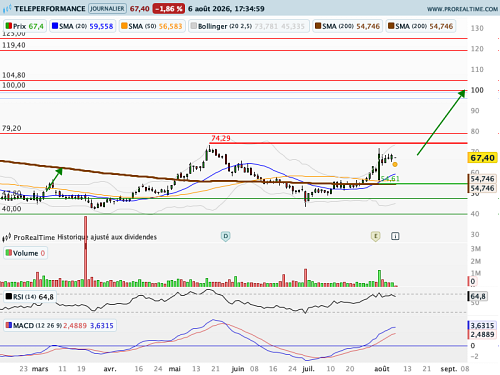Click the ProRealTime bars logo beside TELEPERFORMANCE

pos(7,8)
